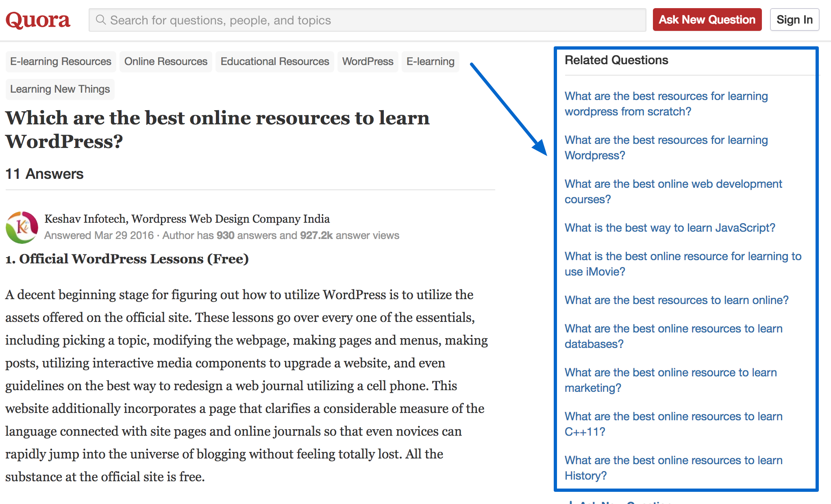Open the E-learning Resources topic
Viewport: 831px width, 504px height.
(60, 61)
